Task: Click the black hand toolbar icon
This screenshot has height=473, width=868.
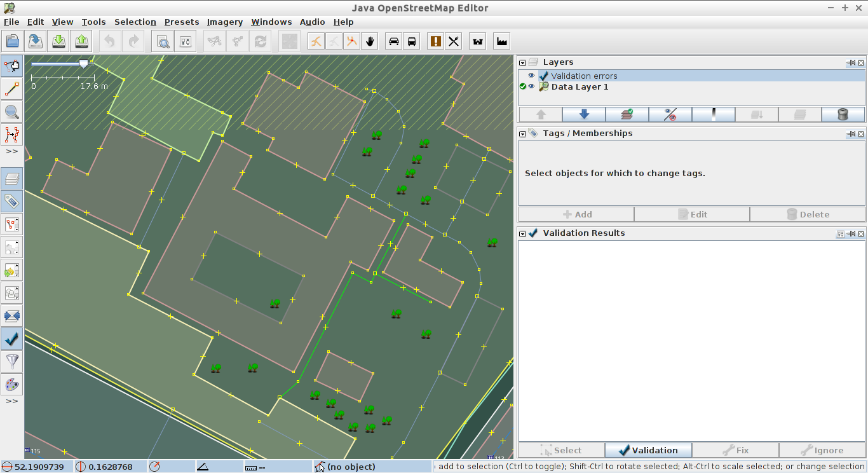Action: 370,41
